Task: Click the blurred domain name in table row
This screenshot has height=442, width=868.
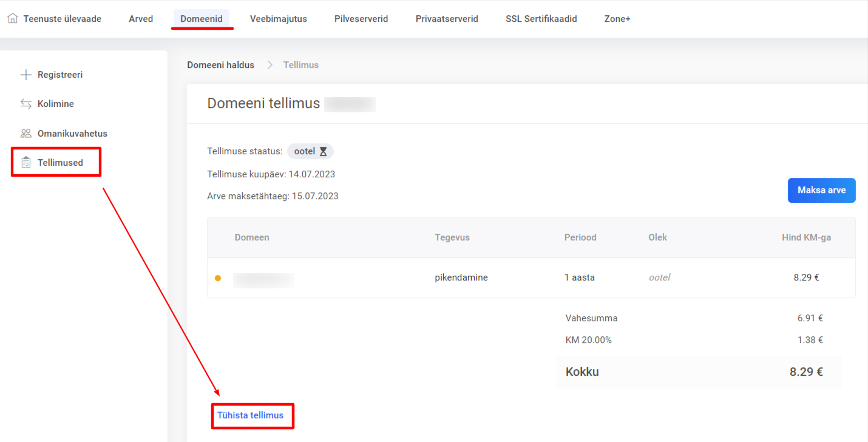Action: click(x=263, y=280)
